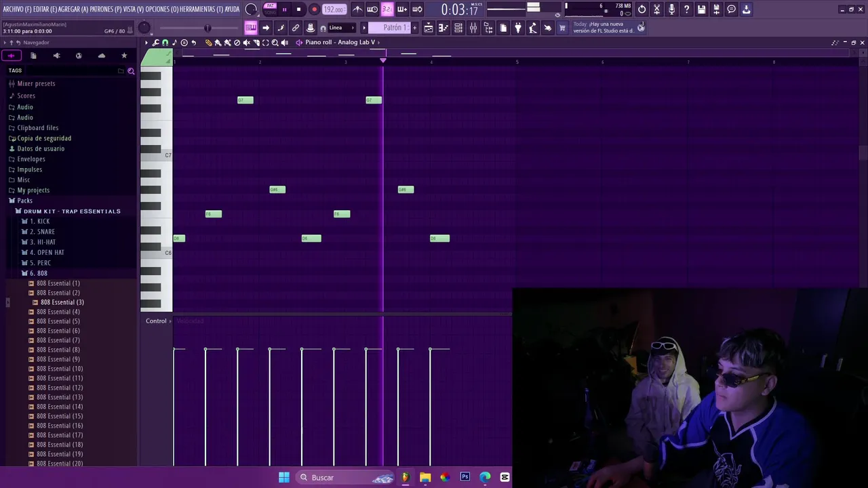Click the link/chain icon in toolbar
Viewport: 868px width, 488px height.
pyautogui.click(x=296, y=28)
